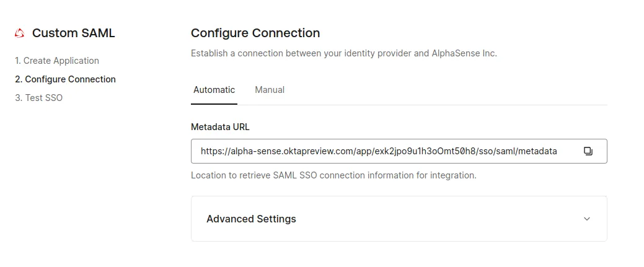The height and width of the screenshot is (267, 644).
Task: Click the "Metadata URL" field label
Action: pos(220,127)
